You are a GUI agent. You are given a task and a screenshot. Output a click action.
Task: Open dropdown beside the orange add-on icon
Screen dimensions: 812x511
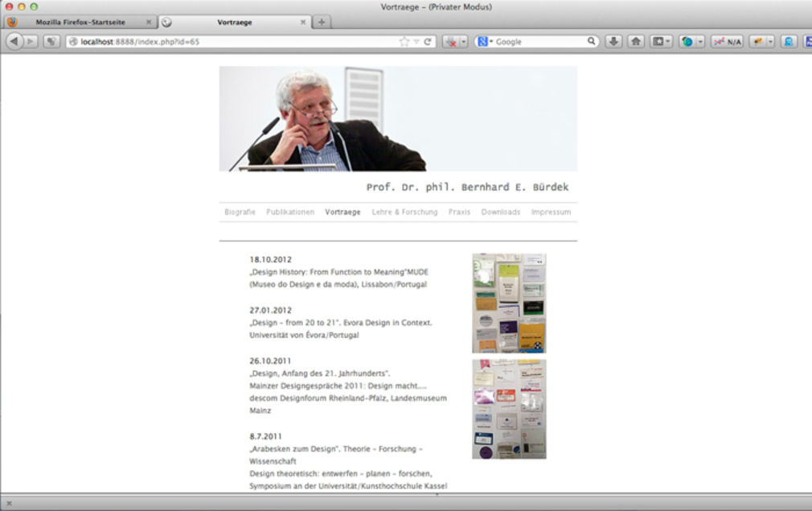tap(770, 42)
